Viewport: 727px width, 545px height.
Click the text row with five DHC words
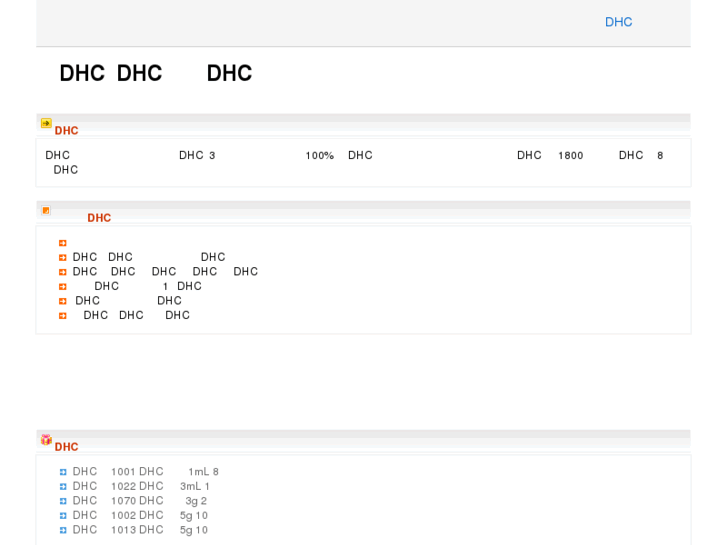pos(165,271)
